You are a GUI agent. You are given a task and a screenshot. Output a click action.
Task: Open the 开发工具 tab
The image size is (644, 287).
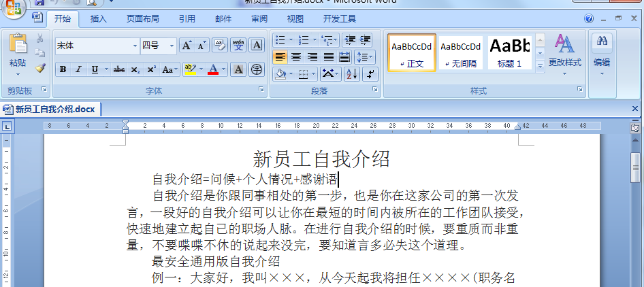point(340,19)
